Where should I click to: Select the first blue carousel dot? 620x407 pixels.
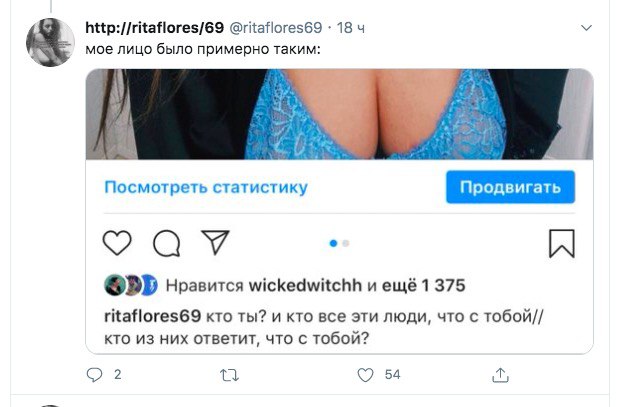pyautogui.click(x=333, y=243)
